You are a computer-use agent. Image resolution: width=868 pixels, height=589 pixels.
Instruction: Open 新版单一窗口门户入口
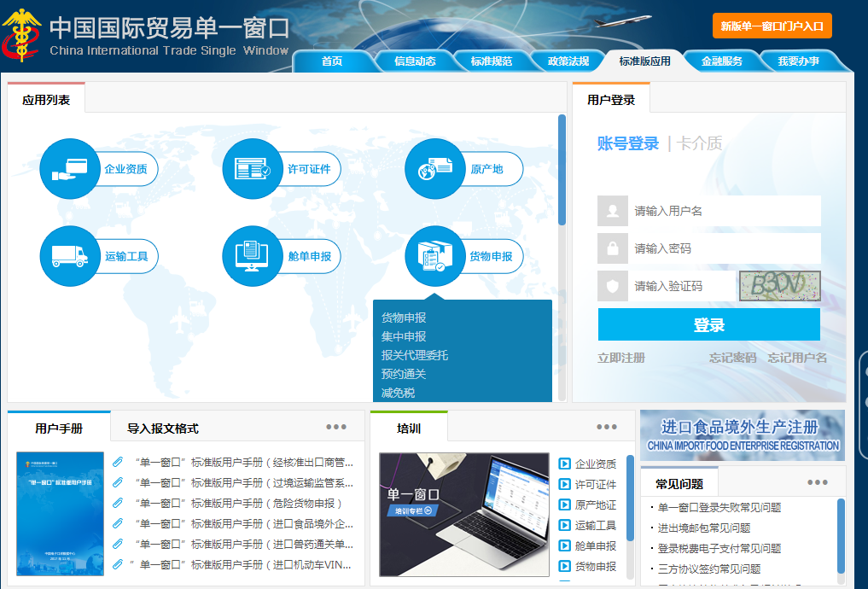click(x=772, y=26)
